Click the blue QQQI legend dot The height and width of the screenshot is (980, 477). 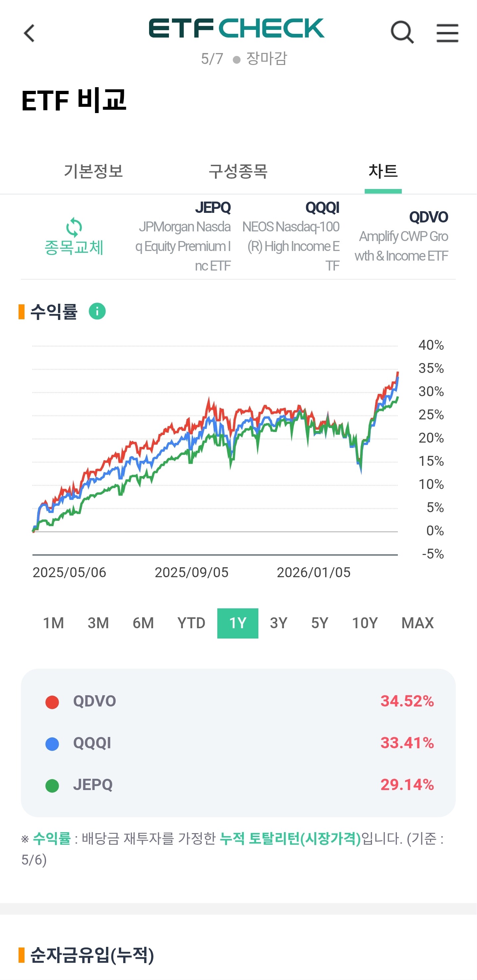[52, 744]
